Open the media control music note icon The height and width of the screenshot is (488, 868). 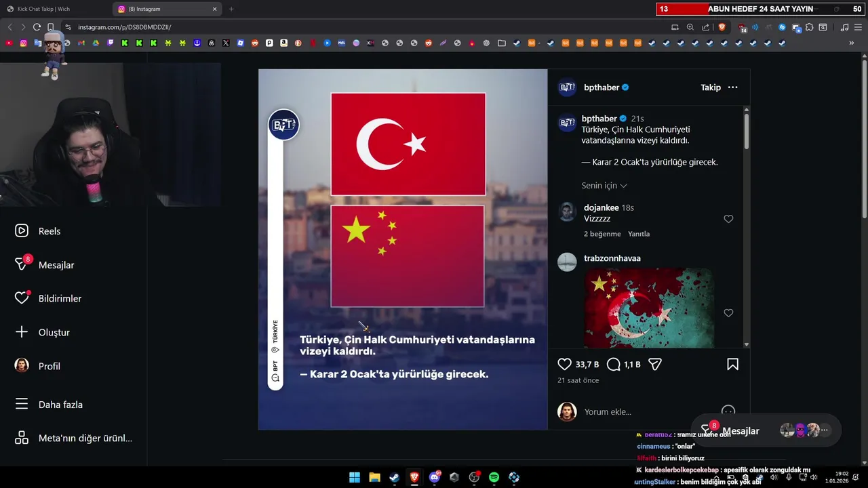[x=844, y=27]
